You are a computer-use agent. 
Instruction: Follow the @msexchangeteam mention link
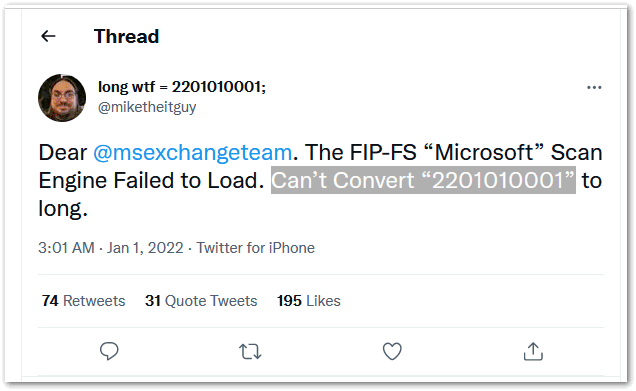tap(192, 153)
